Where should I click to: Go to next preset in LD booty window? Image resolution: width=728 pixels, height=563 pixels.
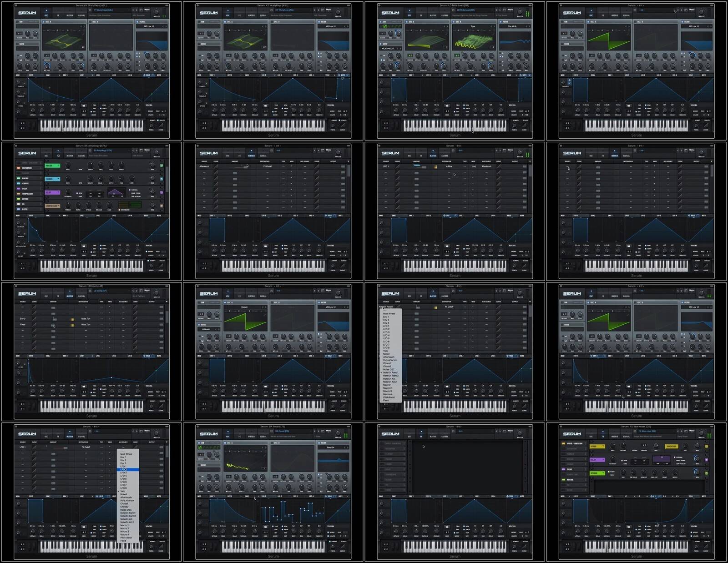(x=137, y=291)
